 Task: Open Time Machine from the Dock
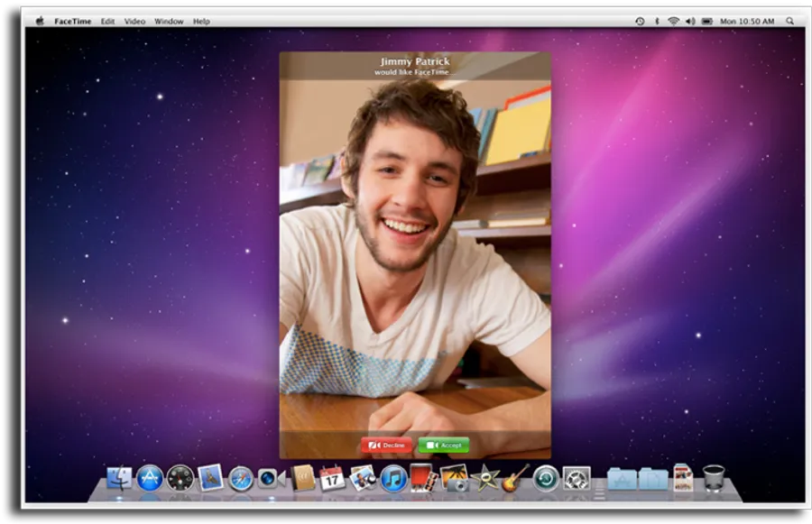pyautogui.click(x=547, y=478)
